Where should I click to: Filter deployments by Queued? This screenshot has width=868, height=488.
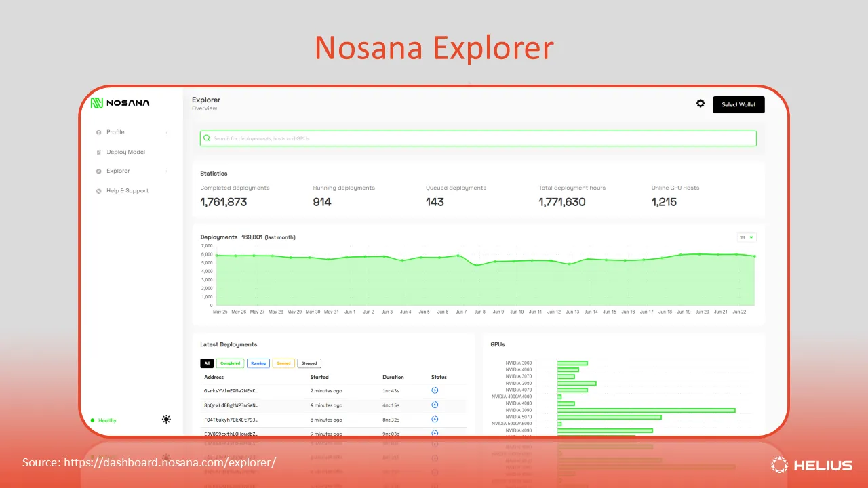[283, 363]
